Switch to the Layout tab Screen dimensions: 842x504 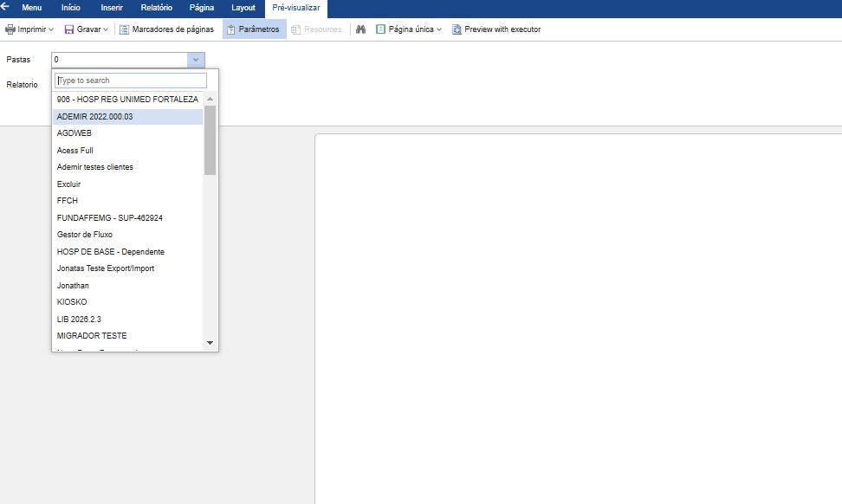click(243, 8)
